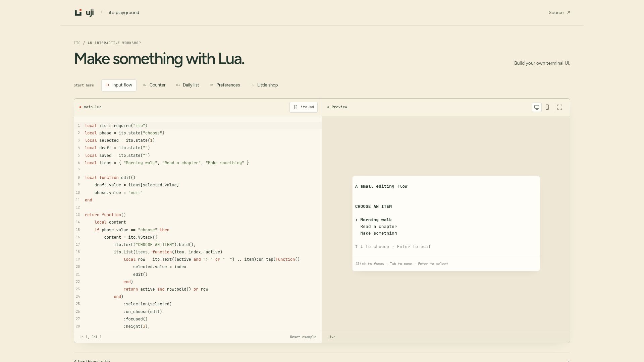Click the 'uji' wordmark text

(x=90, y=13)
